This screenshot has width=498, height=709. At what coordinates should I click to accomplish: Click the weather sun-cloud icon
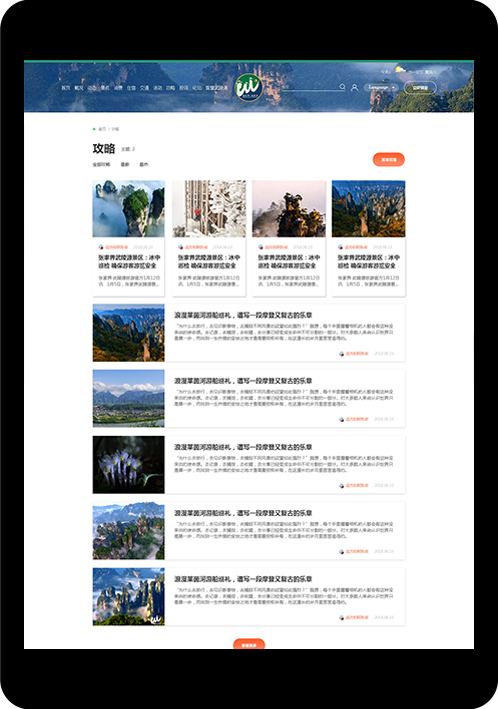click(x=400, y=69)
